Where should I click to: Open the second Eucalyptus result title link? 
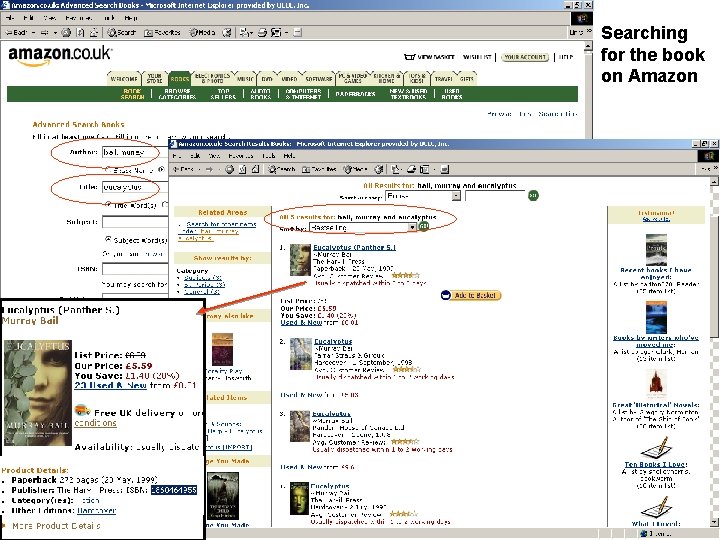(333, 341)
